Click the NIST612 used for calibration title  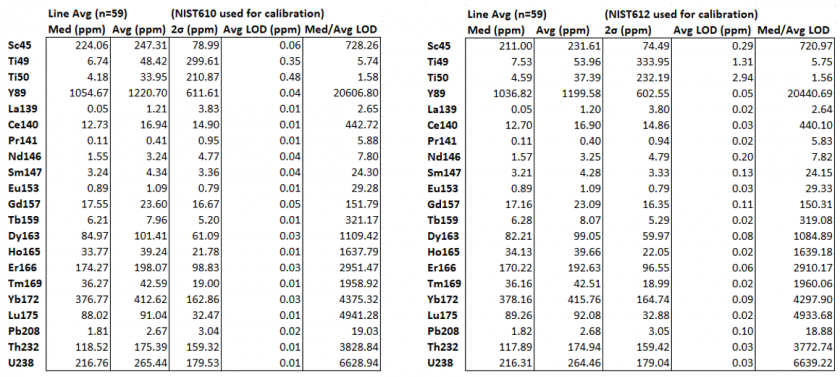tap(681, 13)
